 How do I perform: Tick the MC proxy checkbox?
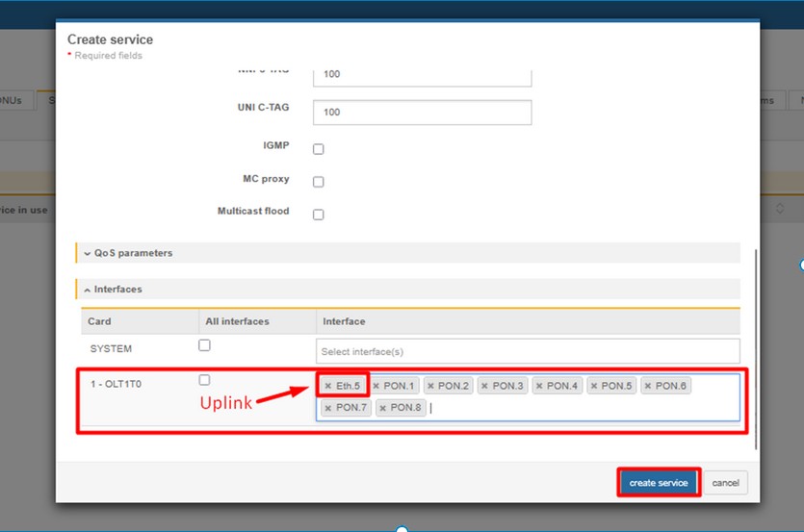click(319, 182)
